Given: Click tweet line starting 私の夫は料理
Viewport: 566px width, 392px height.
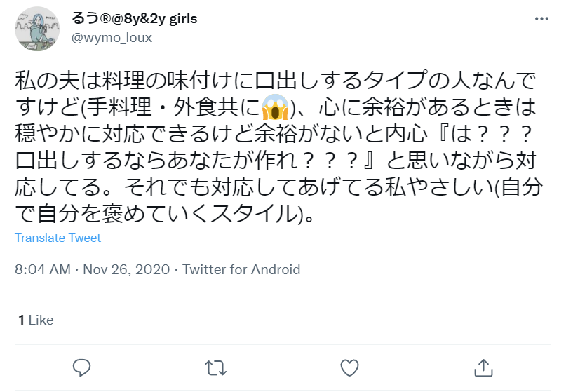Looking at the screenshot, I should [x=275, y=81].
